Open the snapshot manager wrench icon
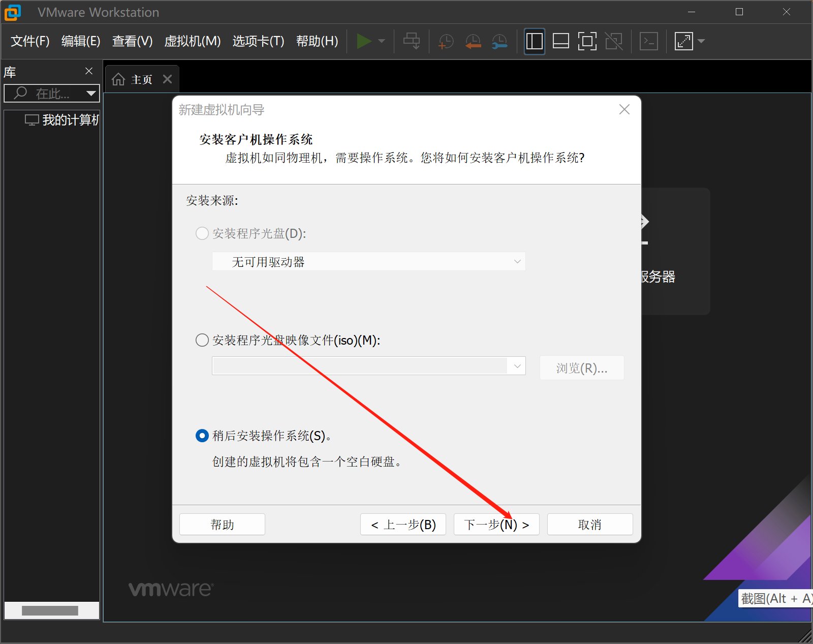 click(499, 41)
